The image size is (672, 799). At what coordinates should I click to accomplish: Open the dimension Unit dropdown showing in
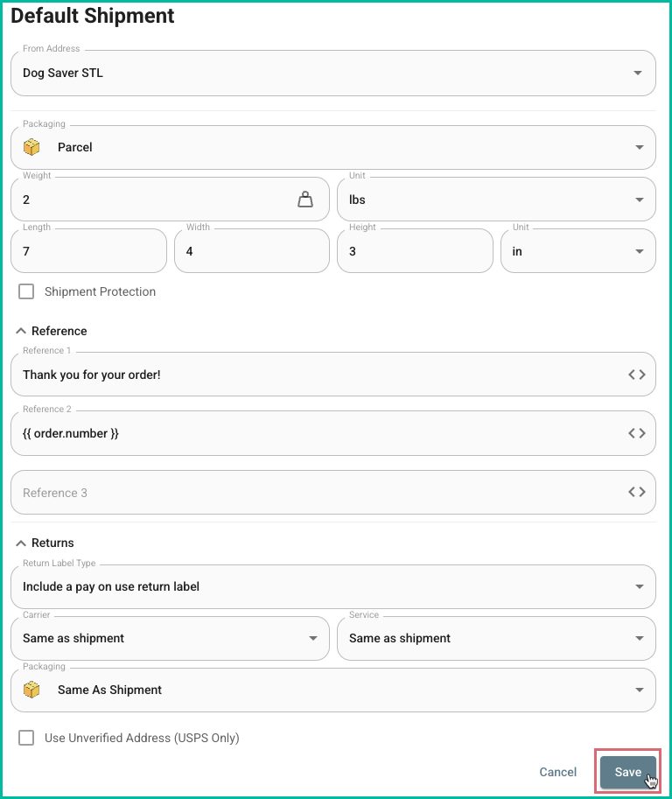click(639, 250)
